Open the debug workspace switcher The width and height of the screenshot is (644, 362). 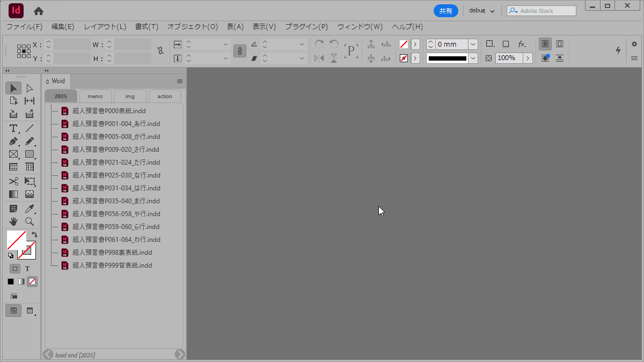click(481, 11)
